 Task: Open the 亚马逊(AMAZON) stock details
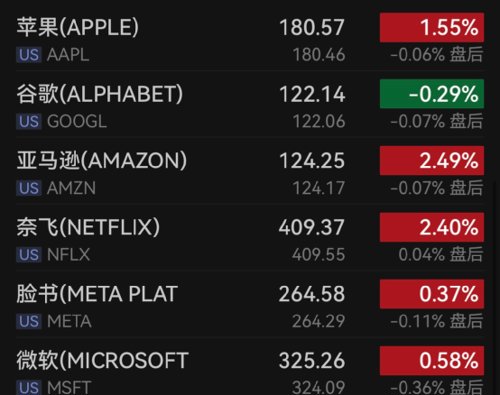click(x=250, y=171)
